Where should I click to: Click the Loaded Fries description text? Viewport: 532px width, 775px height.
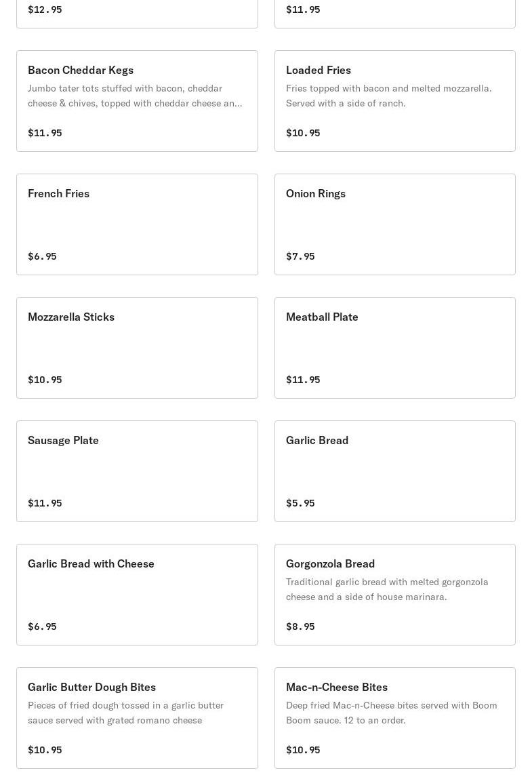[389, 96]
